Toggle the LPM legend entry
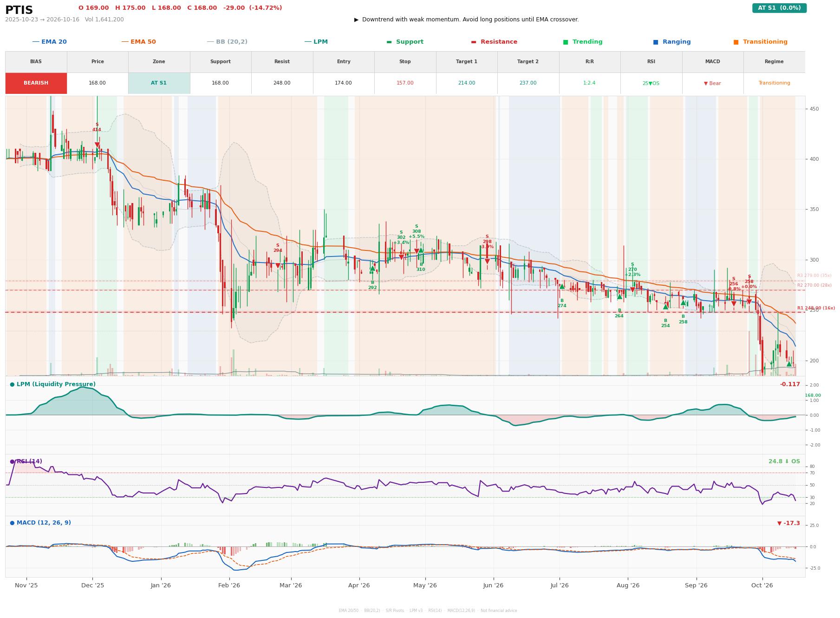Viewport: 840px width, 618px height. click(x=316, y=42)
